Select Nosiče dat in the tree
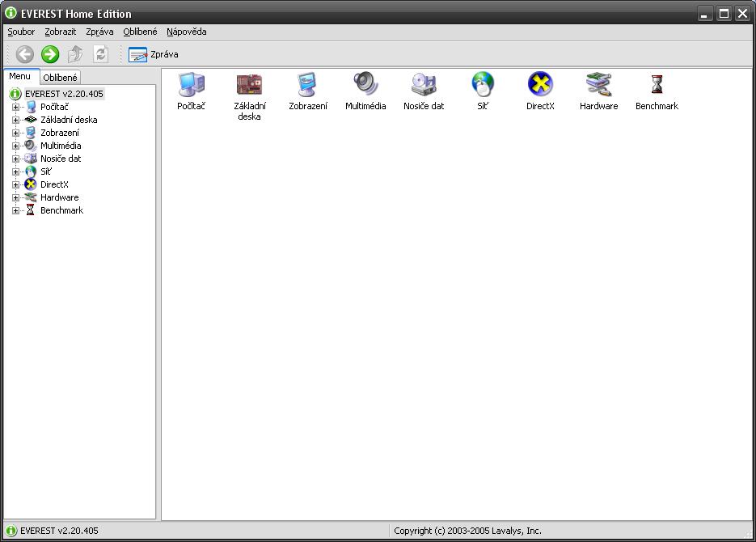This screenshot has width=756, height=542. click(61, 159)
